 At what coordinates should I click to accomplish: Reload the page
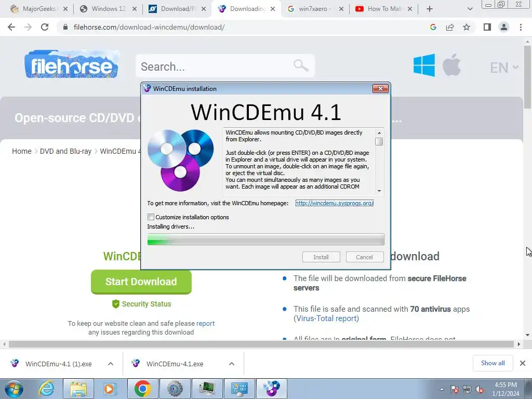pyautogui.click(x=45, y=27)
